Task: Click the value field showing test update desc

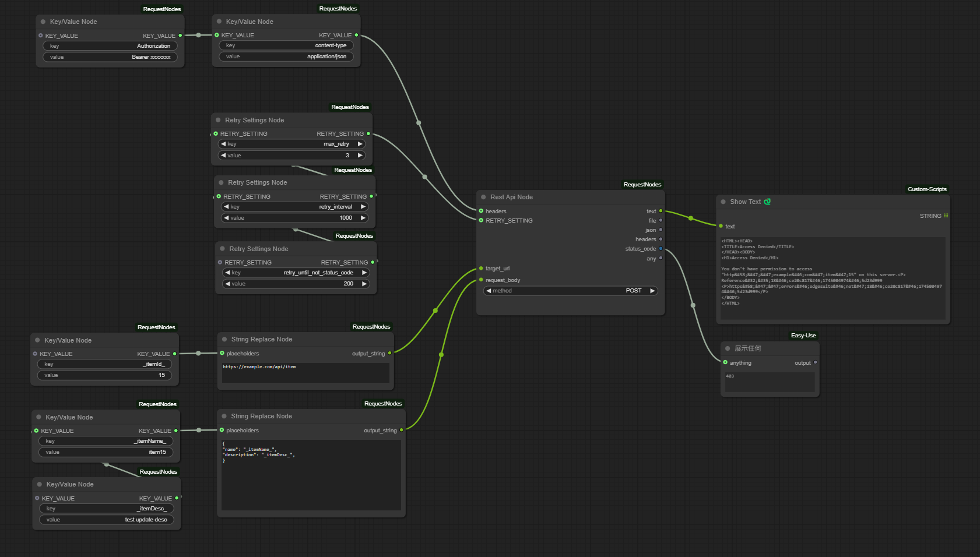Action: tap(107, 520)
